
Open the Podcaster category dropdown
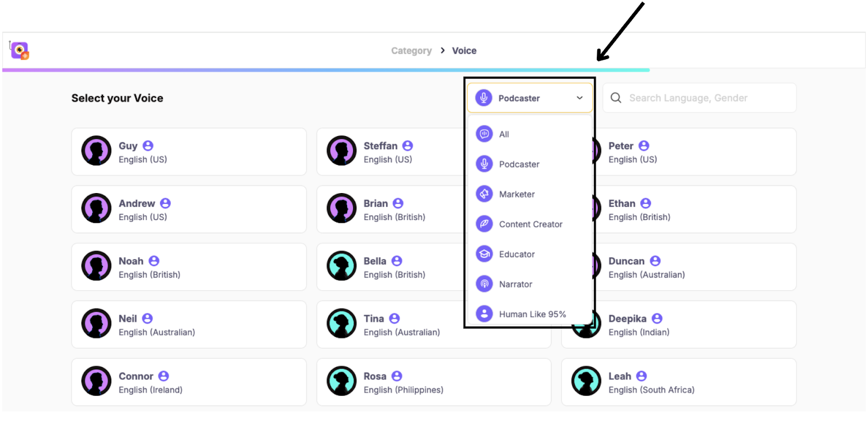point(530,98)
